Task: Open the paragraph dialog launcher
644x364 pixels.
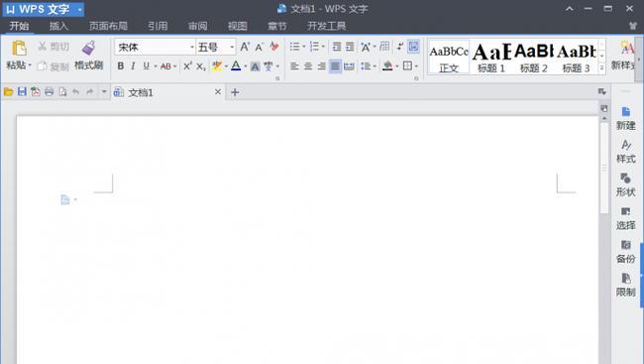Action: (416, 78)
